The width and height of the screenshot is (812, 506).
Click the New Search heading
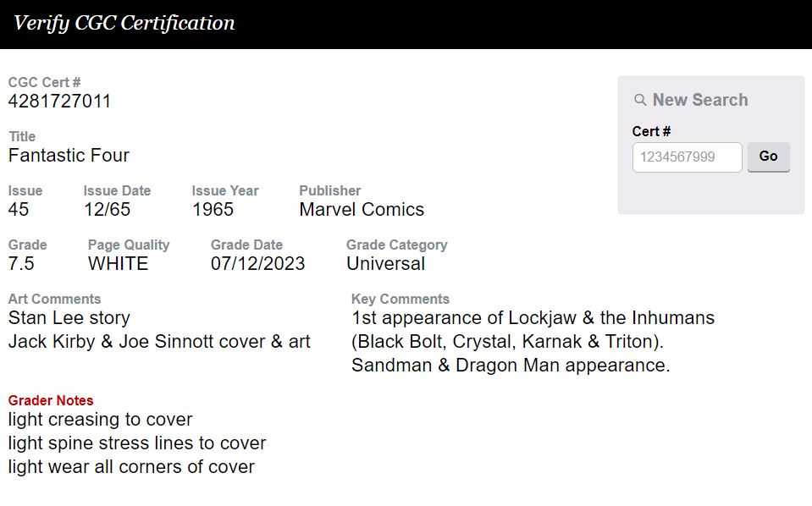point(699,100)
